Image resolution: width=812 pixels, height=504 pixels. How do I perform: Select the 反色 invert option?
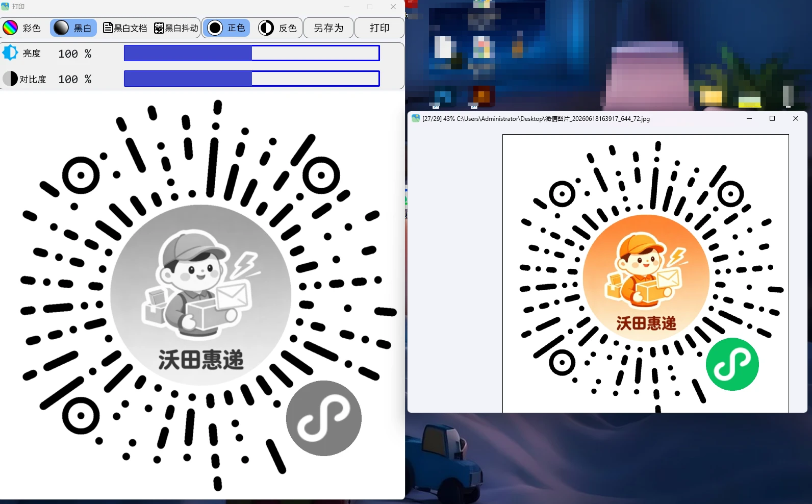coord(277,28)
